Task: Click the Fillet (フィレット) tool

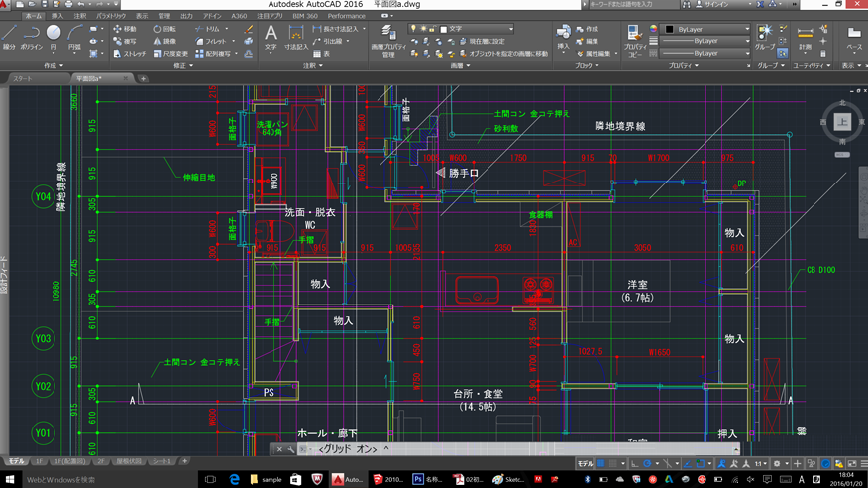Action: point(211,41)
